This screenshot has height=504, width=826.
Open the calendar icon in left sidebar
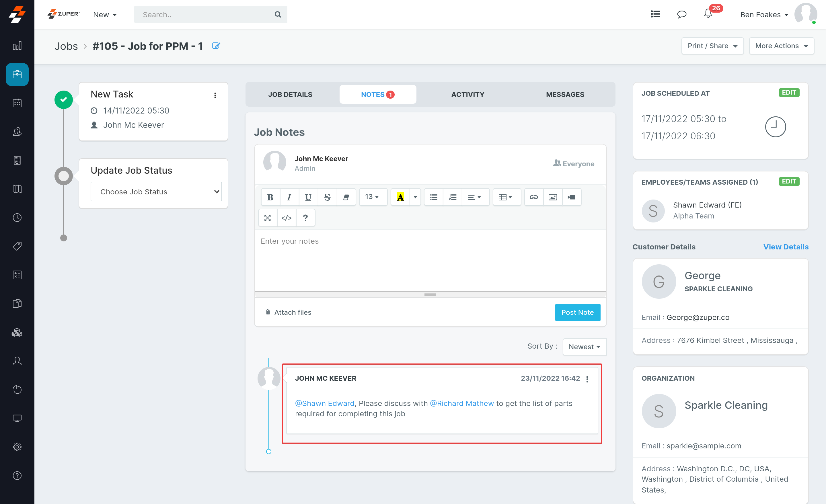click(x=17, y=103)
